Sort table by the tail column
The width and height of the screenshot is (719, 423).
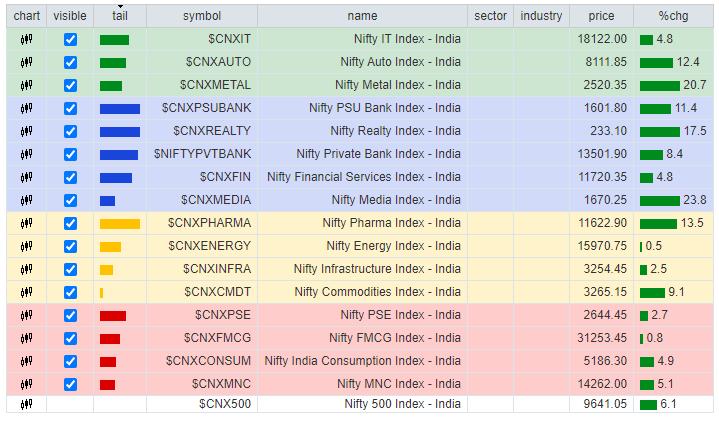tap(119, 16)
